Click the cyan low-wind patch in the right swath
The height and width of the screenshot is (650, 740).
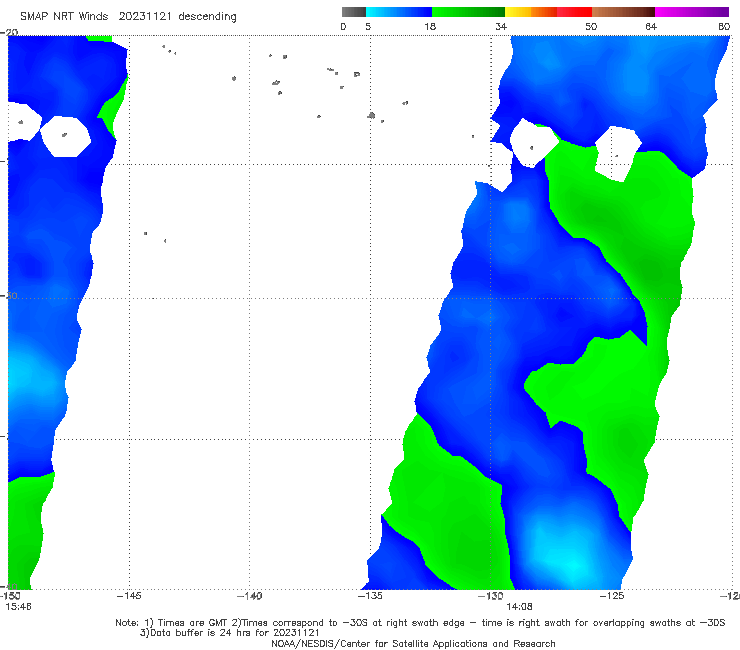click(x=571, y=564)
